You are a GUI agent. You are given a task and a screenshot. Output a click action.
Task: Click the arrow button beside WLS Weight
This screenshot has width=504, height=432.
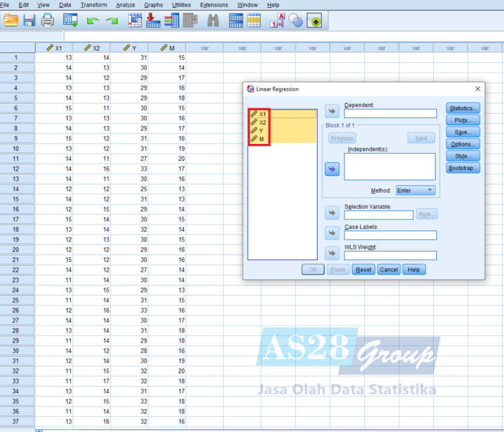[332, 253]
